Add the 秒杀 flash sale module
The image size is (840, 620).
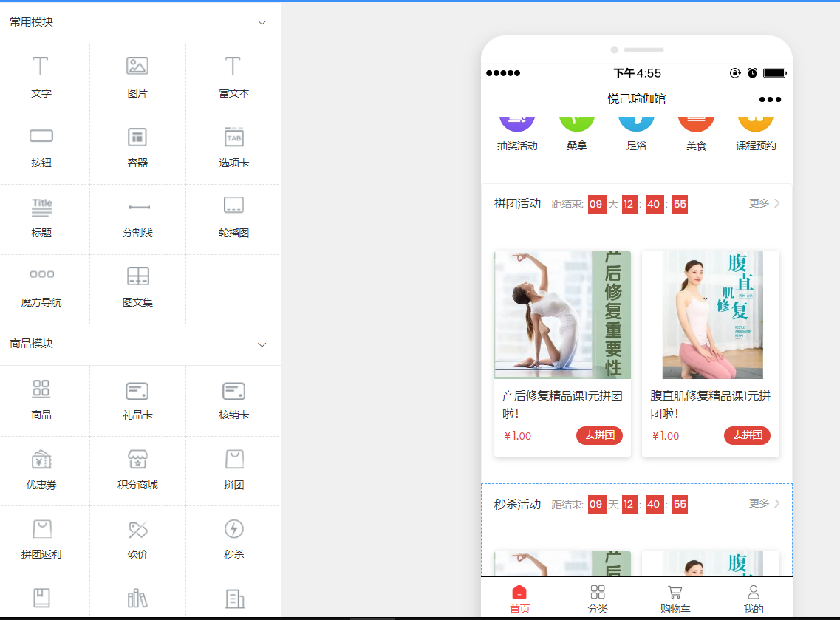(233, 540)
